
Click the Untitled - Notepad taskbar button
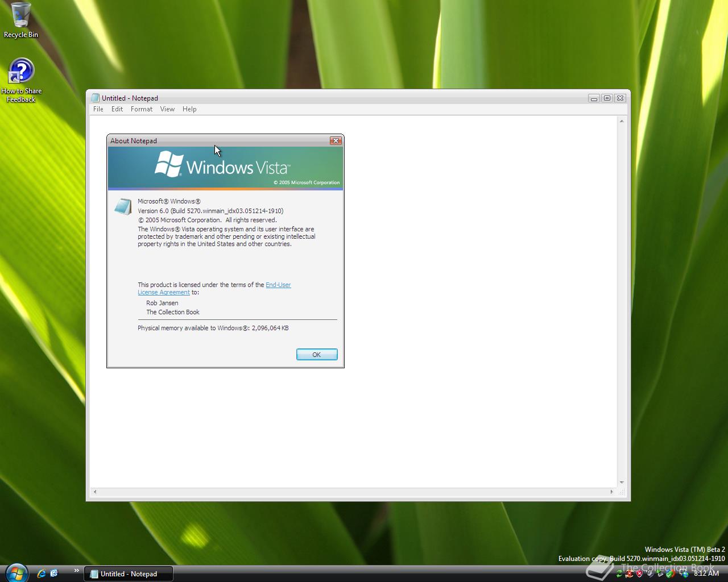pyautogui.click(x=128, y=573)
